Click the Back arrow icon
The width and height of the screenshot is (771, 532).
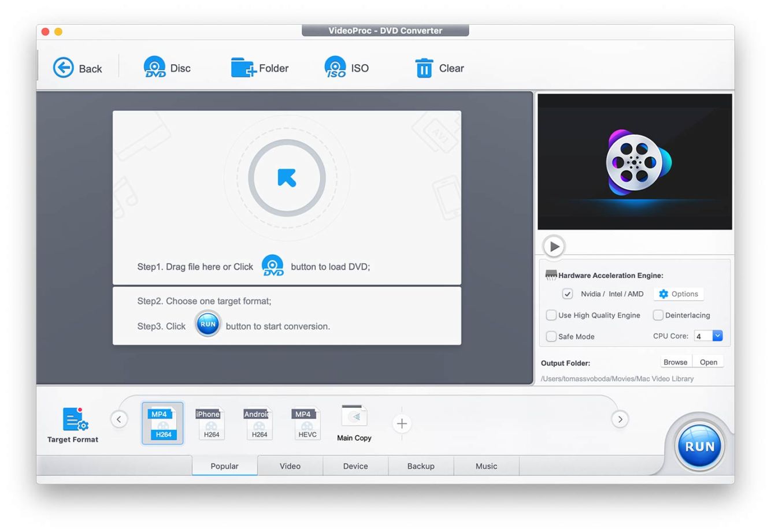[x=64, y=68]
